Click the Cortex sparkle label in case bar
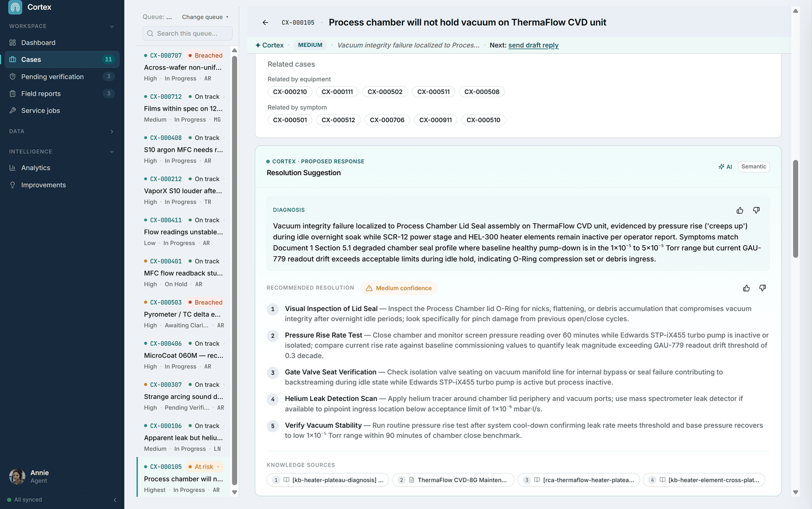812x509 pixels. 269,45
